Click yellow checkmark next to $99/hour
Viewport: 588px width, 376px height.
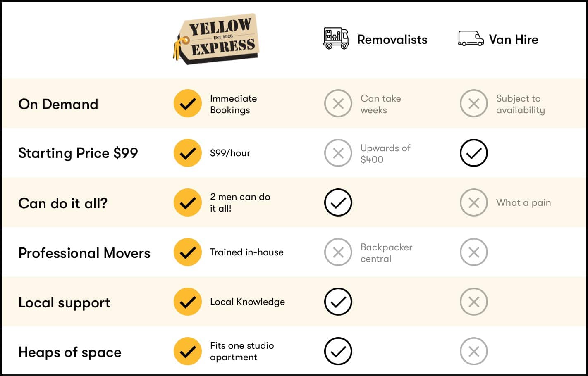[188, 153]
